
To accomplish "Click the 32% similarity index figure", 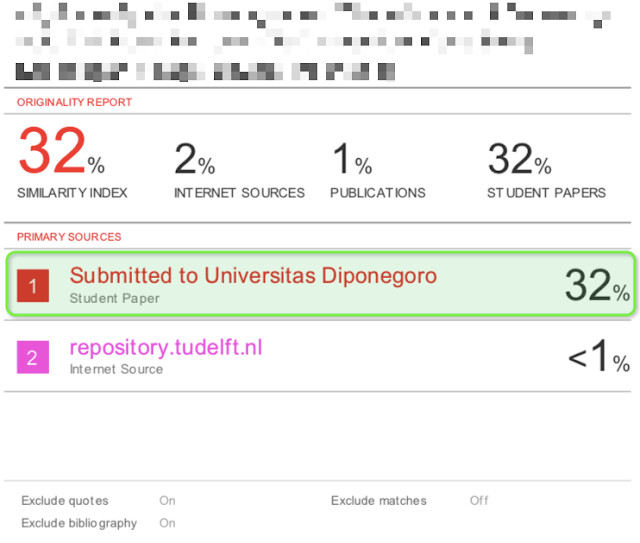I will coord(61,155).
